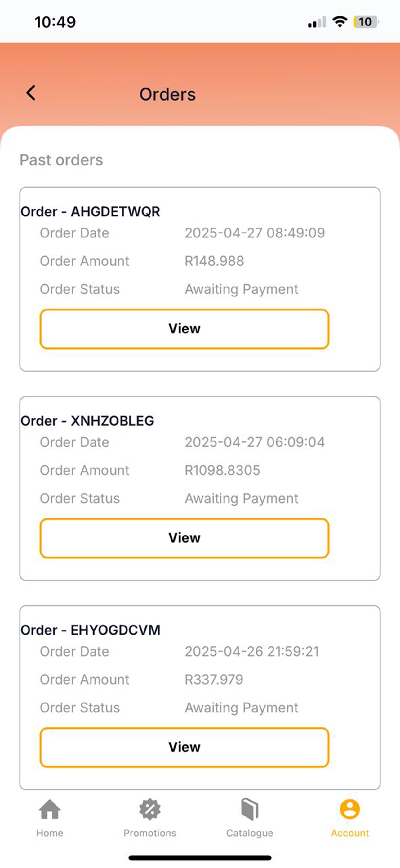Tap the 10:49 clock in status bar
400x868 pixels.
point(55,22)
